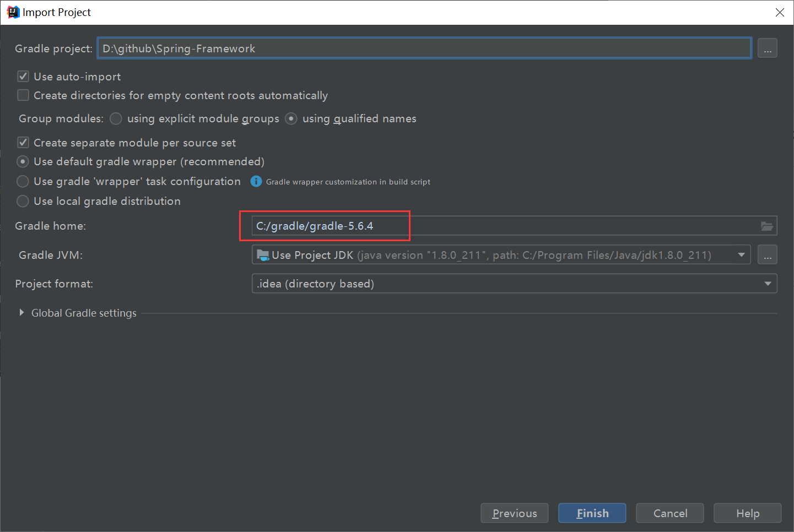Select using explicit module groups option

[x=116, y=118]
